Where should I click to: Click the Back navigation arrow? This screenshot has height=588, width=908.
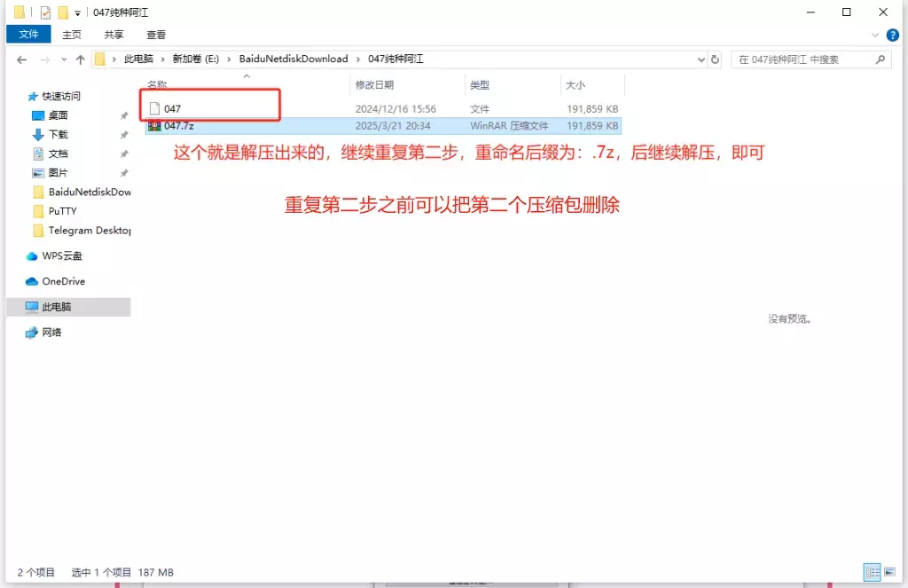[x=21, y=59]
